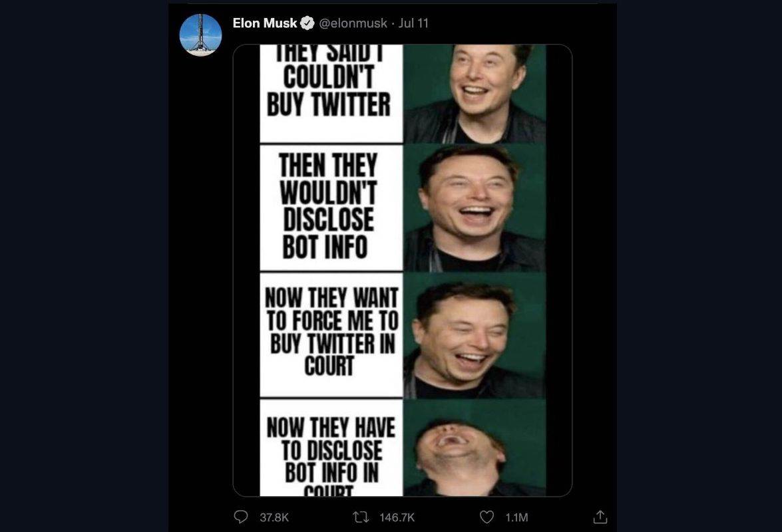View likes via the 1.1M count
Image resolution: width=782 pixels, height=532 pixels.
click(516, 516)
